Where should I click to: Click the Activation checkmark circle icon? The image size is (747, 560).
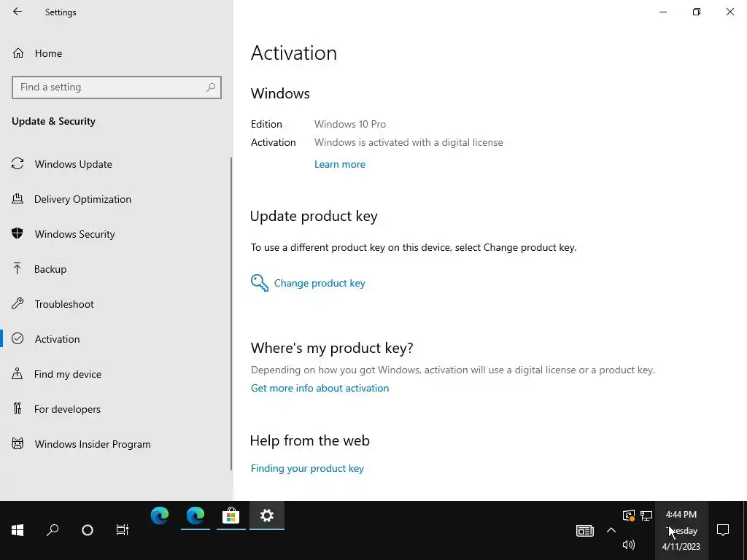pos(18,338)
